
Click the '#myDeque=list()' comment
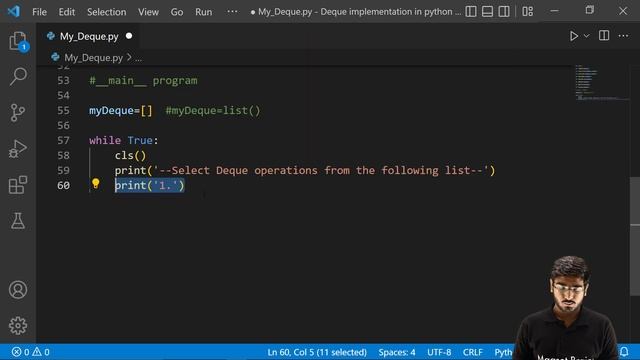point(213,111)
